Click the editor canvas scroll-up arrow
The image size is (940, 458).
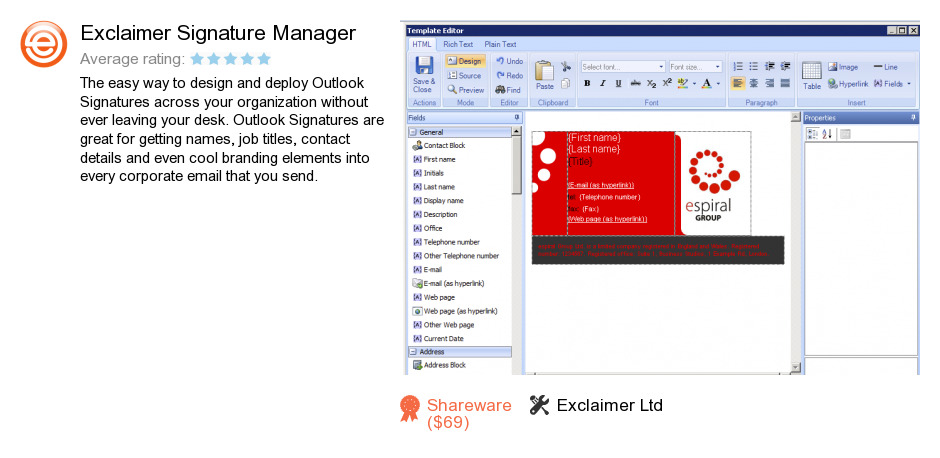point(796,117)
